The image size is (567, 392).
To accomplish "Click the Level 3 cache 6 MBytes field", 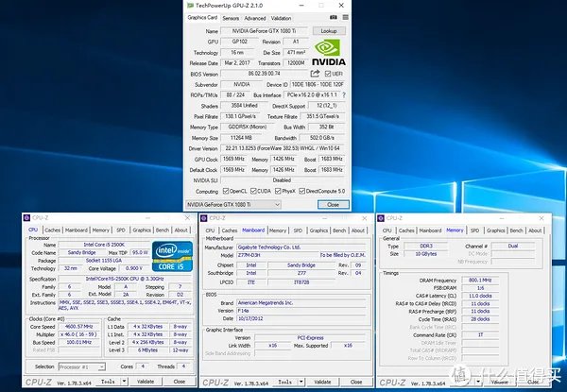I will coord(148,350).
